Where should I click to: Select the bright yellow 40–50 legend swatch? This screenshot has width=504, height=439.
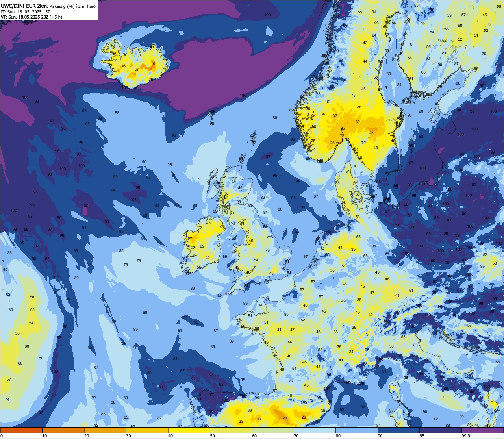[189, 430]
